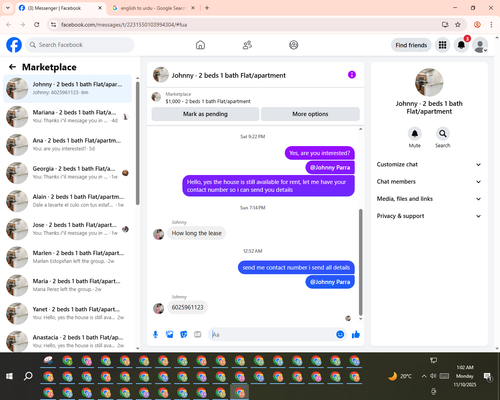500x400 pixels.
Task: Click the chat messages scrollbar
Action: (x=360, y=262)
